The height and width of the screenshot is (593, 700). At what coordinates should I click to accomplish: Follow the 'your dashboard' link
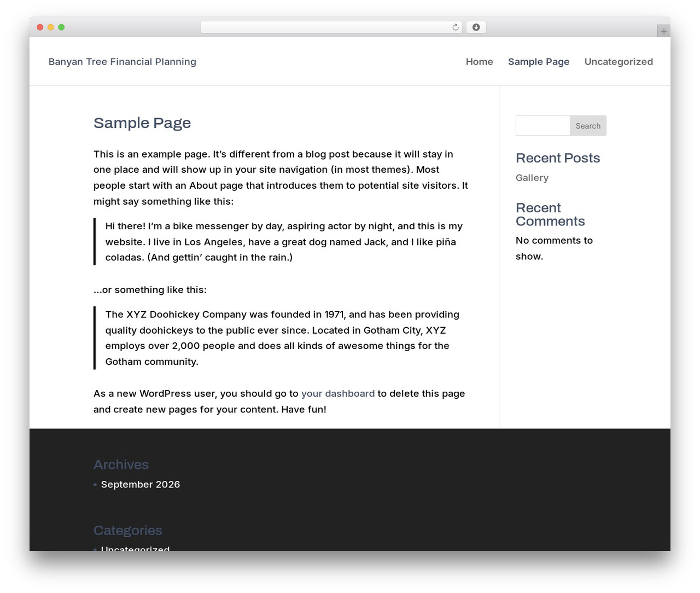pos(338,393)
